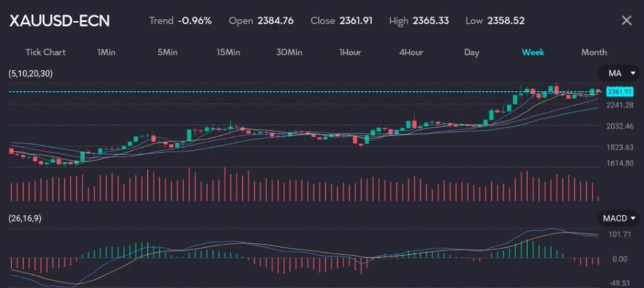Choose the 15Min timeframe
The width and height of the screenshot is (644, 288).
pos(228,52)
